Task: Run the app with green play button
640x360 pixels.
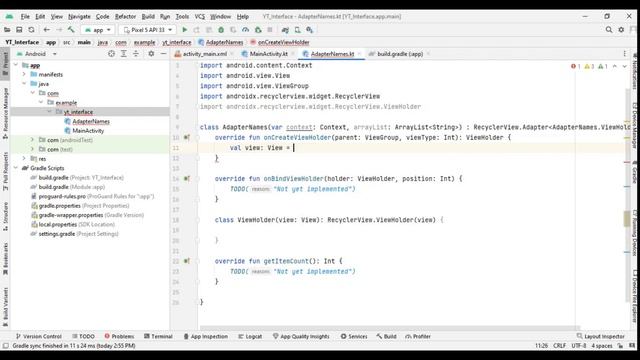Action: (184, 30)
